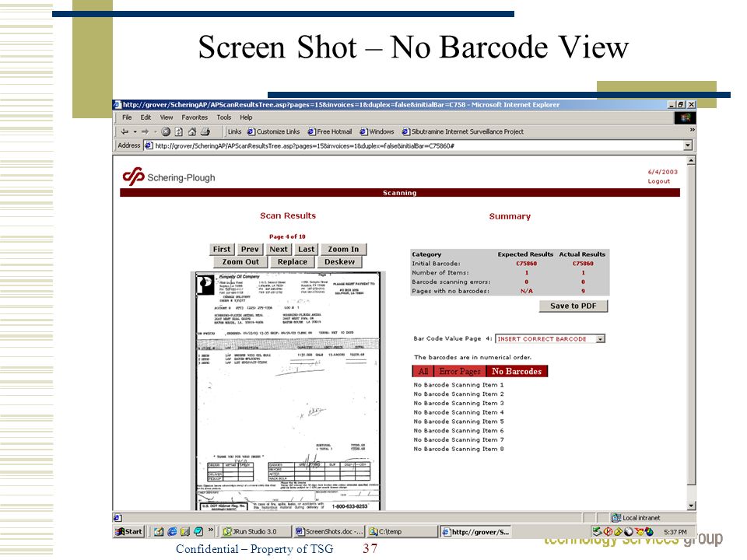Click the browser Back arrow
This screenshot has width=747, height=560.
pos(124,131)
